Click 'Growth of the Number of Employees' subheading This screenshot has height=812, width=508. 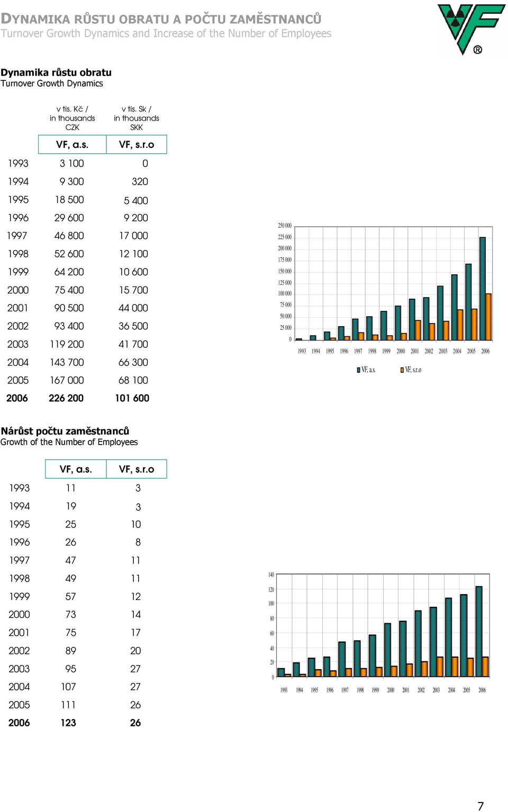69,442
